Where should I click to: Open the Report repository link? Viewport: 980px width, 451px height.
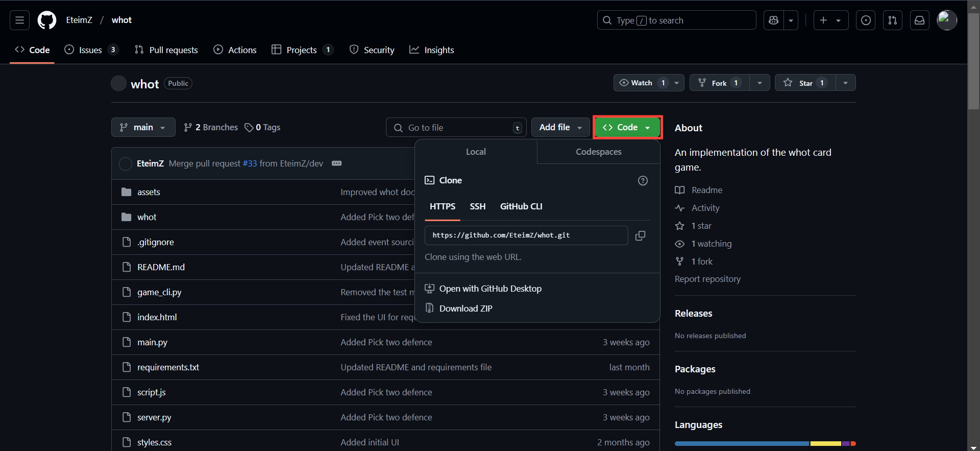707,279
